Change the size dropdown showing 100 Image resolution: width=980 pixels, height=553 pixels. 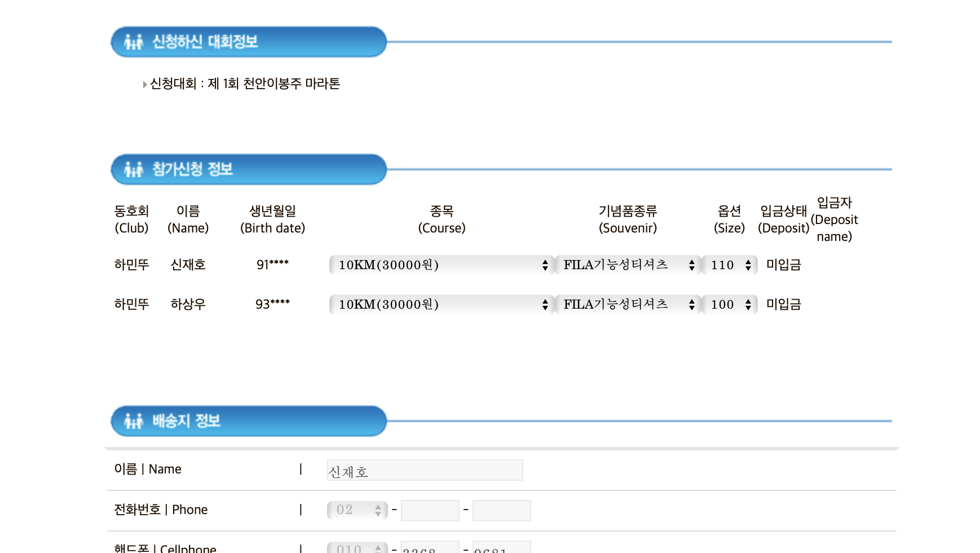point(730,305)
